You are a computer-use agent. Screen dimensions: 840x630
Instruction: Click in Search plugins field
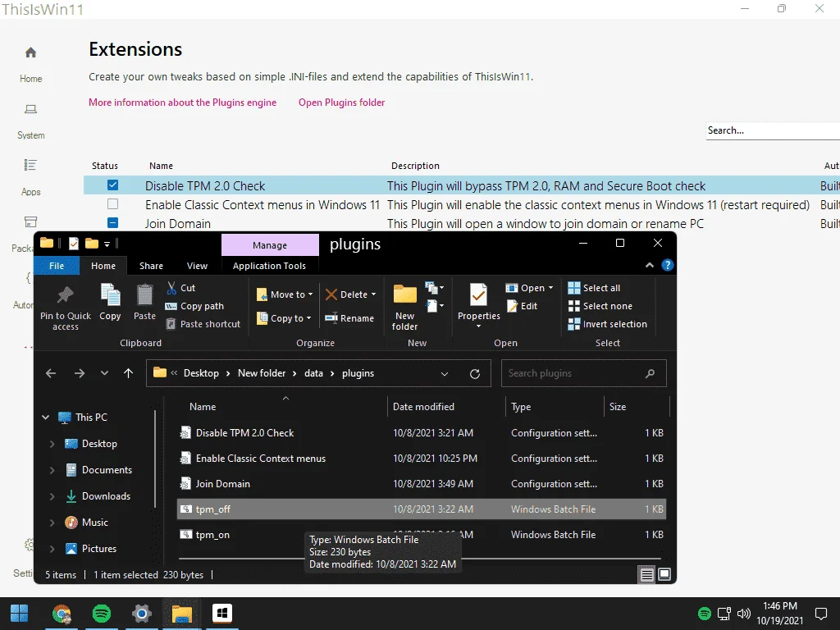[x=584, y=373]
